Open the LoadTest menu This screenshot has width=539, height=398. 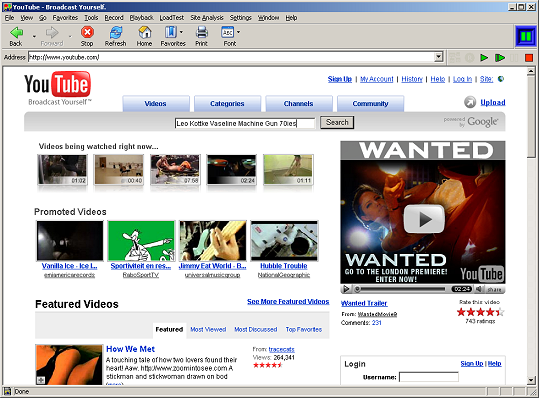point(172,18)
